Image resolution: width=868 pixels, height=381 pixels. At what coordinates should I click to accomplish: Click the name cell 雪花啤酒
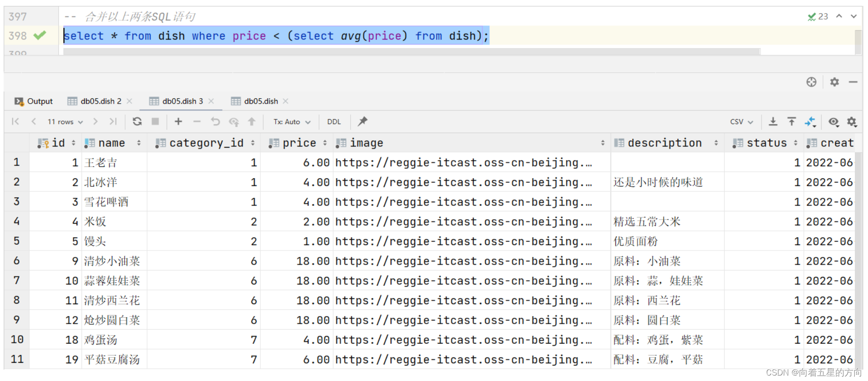click(115, 202)
